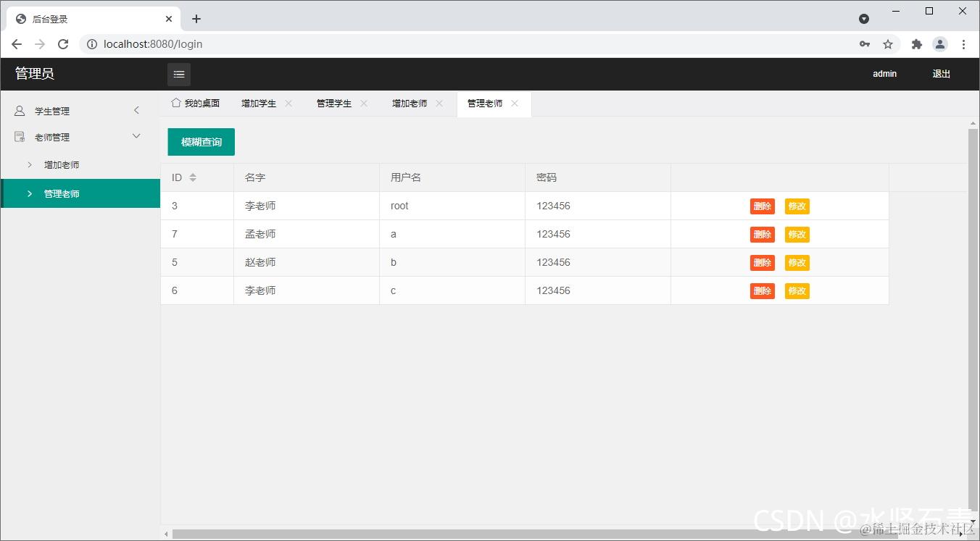Screen dimensions: 980x541
Task: Reload the page with refresh icon
Action: [x=63, y=44]
